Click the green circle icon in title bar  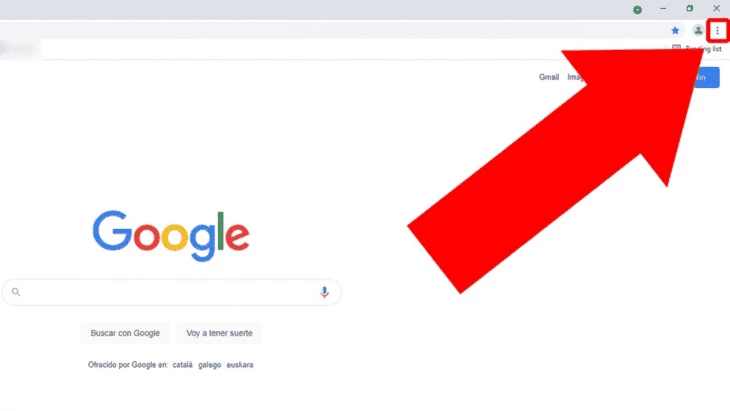click(x=637, y=10)
